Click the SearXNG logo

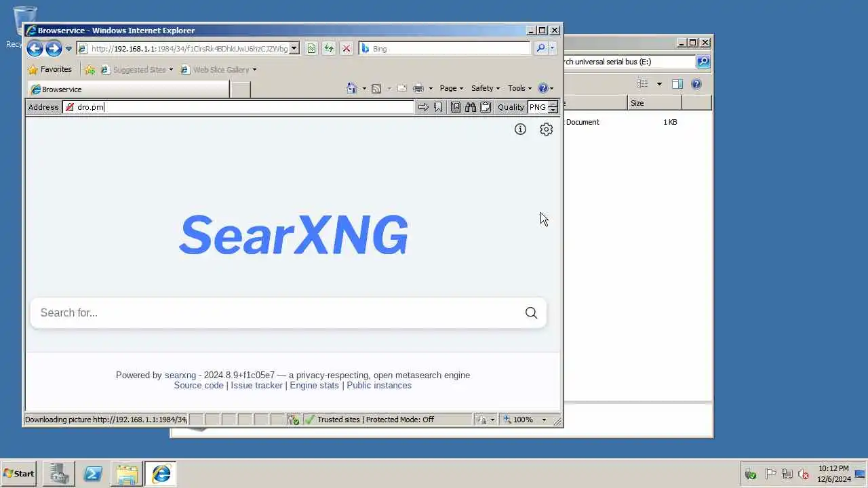click(x=294, y=235)
